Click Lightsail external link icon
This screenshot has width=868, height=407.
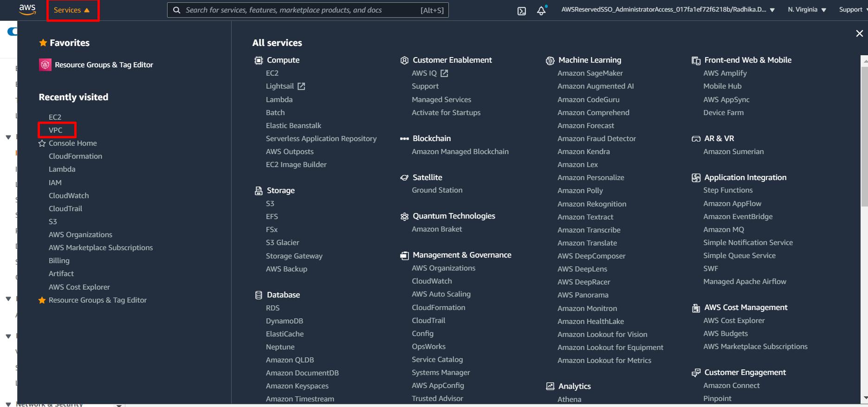[301, 86]
